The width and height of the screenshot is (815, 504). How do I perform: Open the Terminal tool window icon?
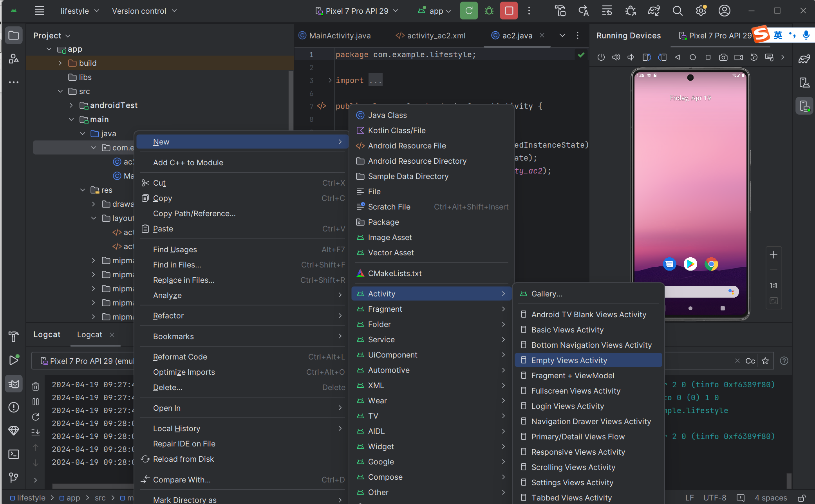tap(14, 454)
